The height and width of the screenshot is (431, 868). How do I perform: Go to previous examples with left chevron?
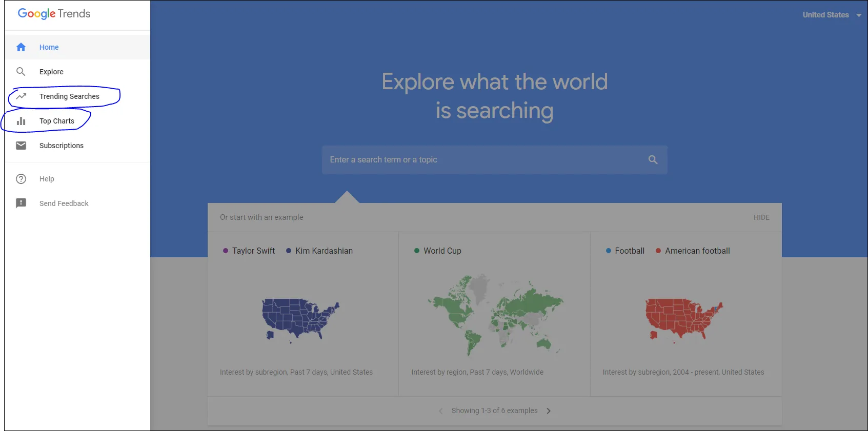click(x=441, y=411)
